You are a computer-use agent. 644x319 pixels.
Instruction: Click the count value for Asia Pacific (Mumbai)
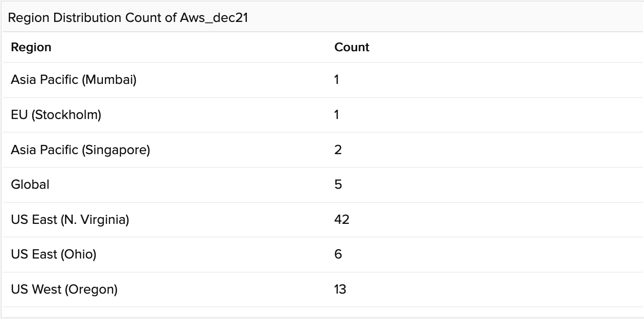click(337, 80)
